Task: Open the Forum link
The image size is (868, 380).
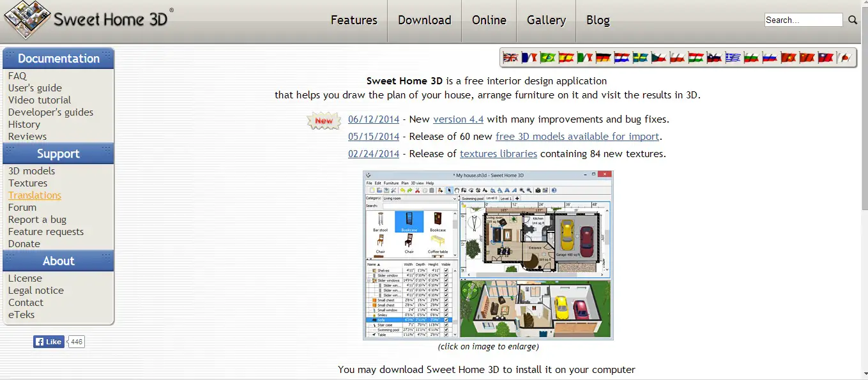Action: 22,208
